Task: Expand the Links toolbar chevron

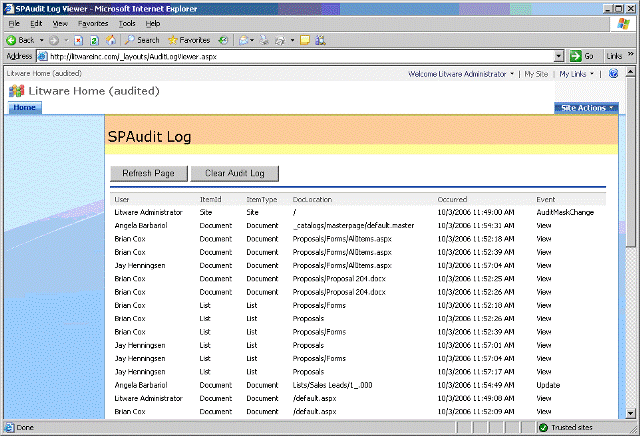Action: pos(631,54)
